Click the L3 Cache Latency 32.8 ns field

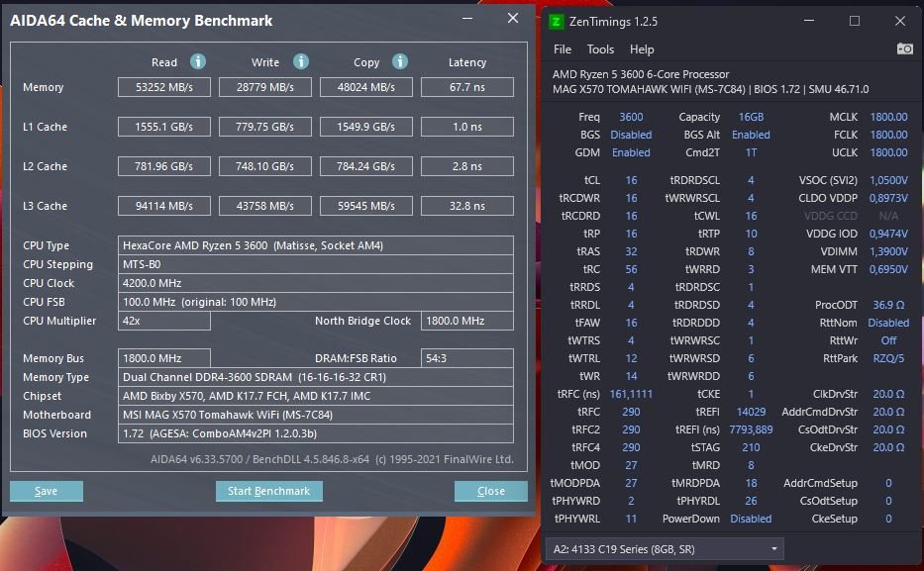[x=467, y=206]
